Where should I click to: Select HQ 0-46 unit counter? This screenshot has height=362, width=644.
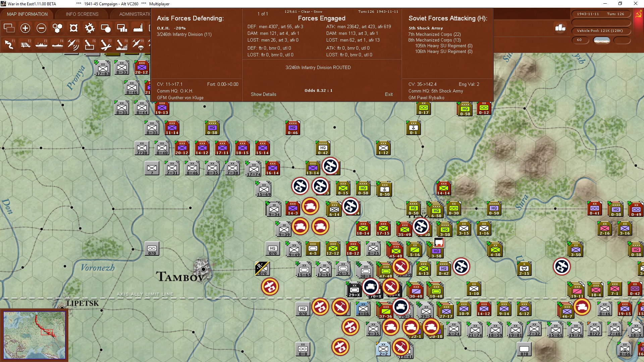click(x=292, y=128)
